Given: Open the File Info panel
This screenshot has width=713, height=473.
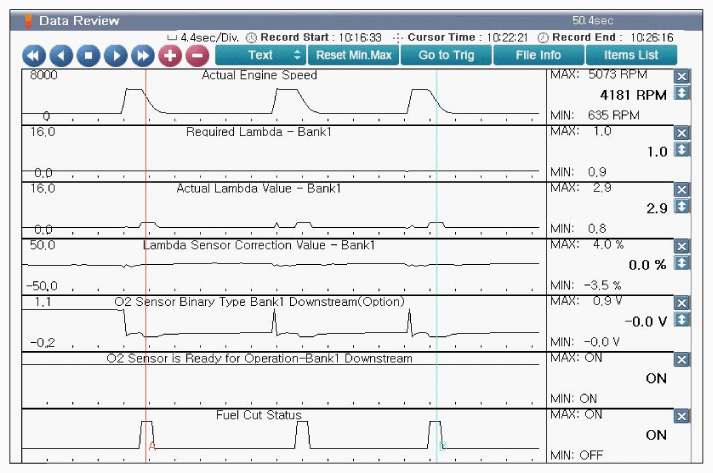Looking at the screenshot, I should click(538, 55).
